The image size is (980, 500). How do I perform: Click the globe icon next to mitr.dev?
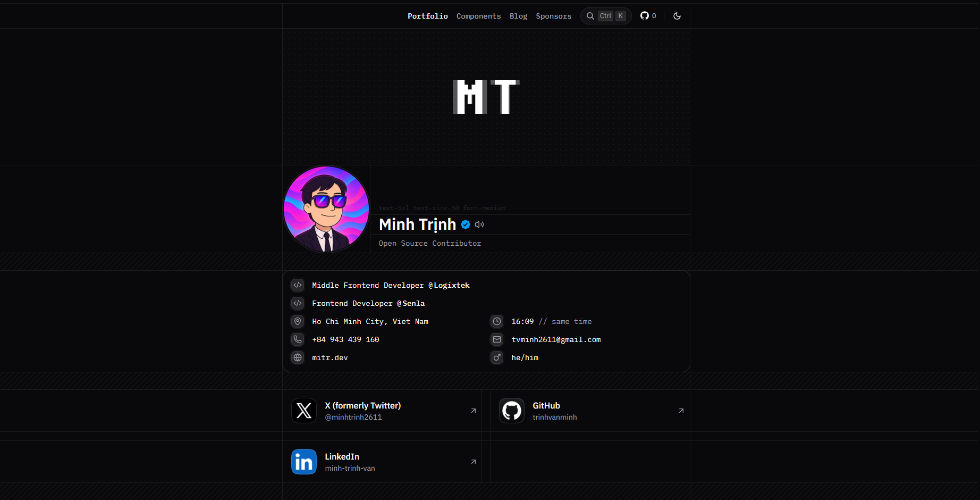point(297,357)
